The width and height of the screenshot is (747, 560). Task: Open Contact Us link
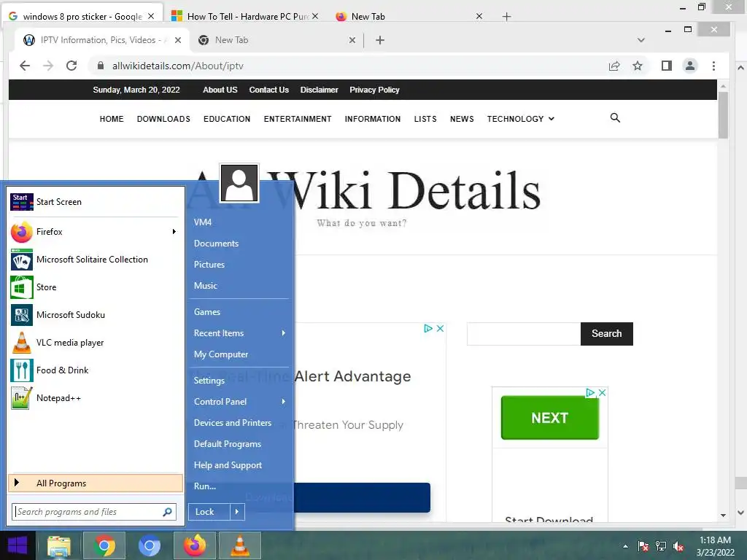pyautogui.click(x=268, y=90)
